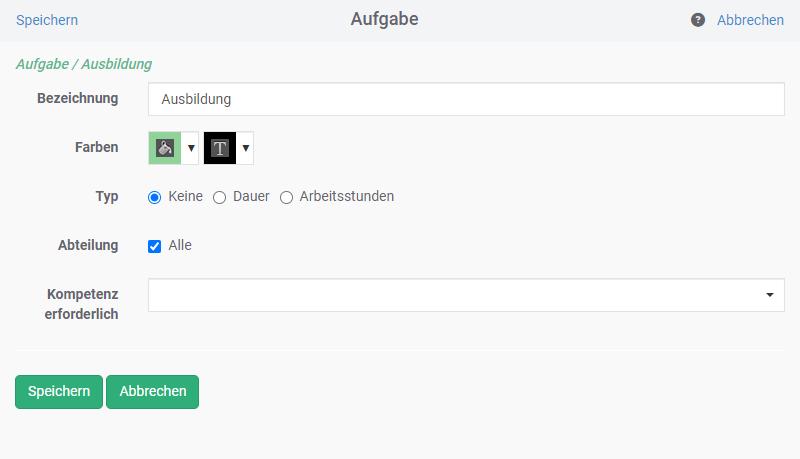Click the Aufgabe page title
This screenshot has height=459, width=800.
[385, 20]
